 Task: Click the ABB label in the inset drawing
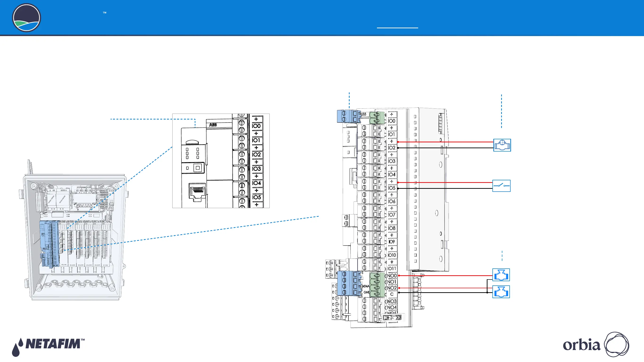pyautogui.click(x=213, y=125)
